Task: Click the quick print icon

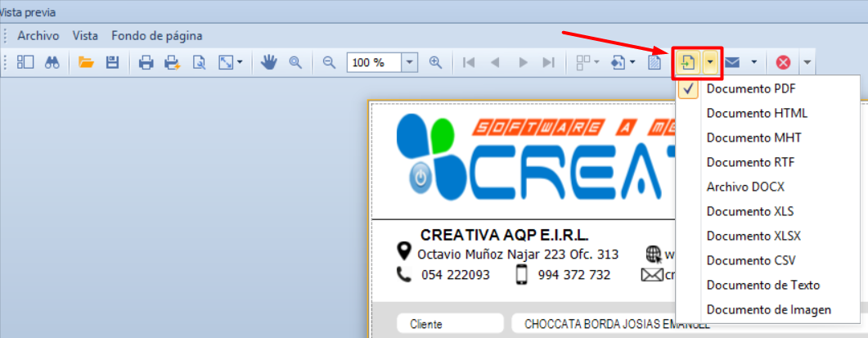Action: coord(173,63)
